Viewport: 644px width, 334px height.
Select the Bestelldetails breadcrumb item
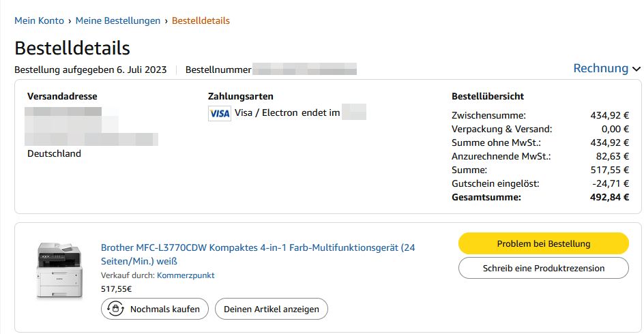[201, 20]
